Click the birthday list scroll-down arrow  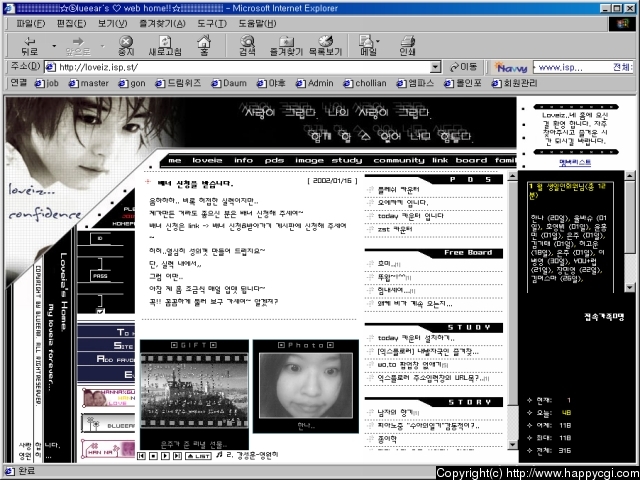click(x=629, y=288)
